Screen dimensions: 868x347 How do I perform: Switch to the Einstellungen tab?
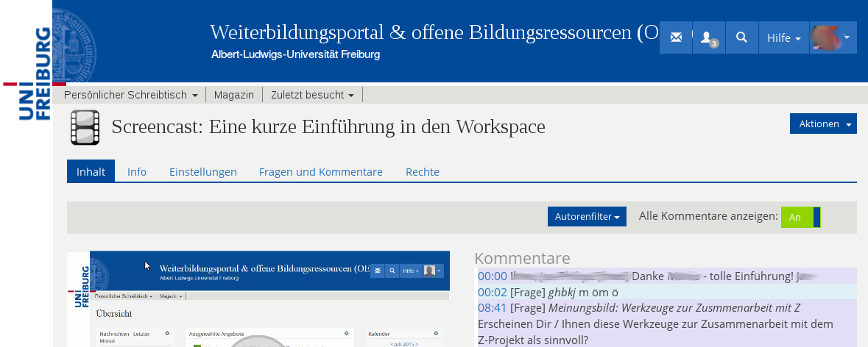tap(203, 172)
